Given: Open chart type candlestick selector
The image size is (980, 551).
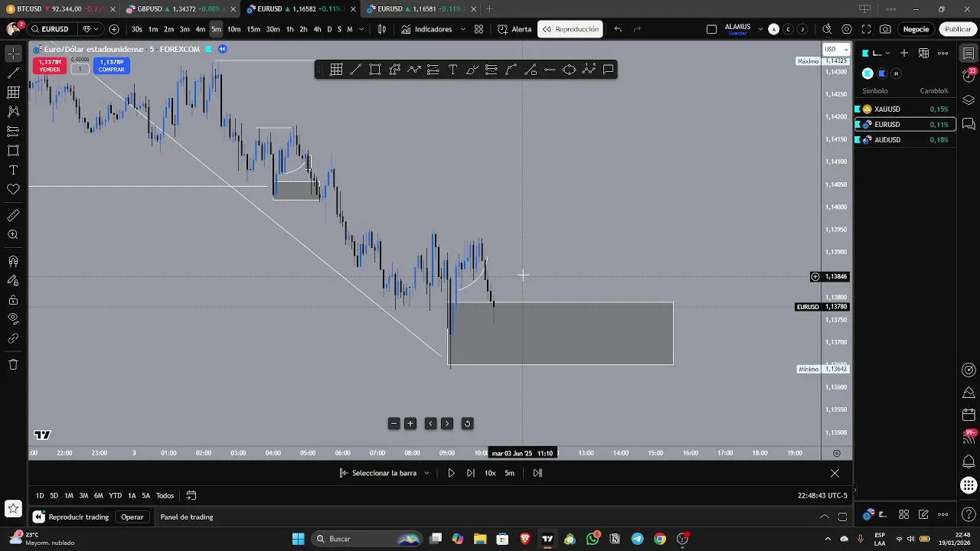Looking at the screenshot, I should [382, 29].
